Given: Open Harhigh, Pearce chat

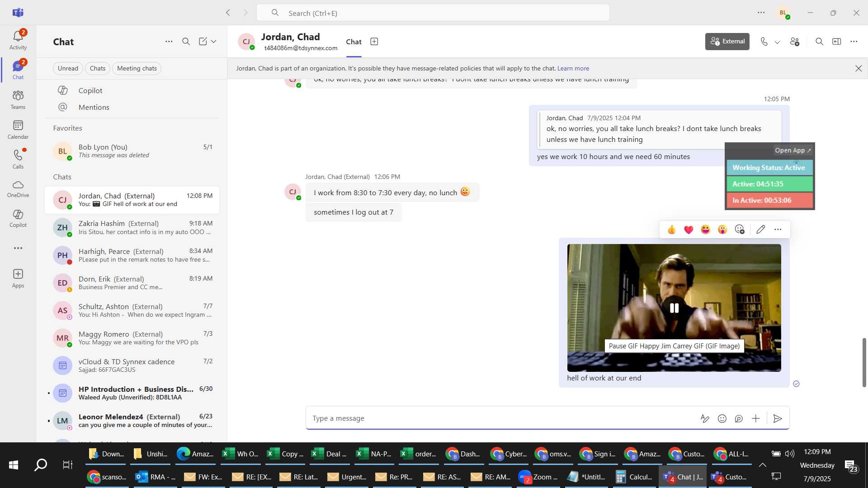Looking at the screenshot, I should pyautogui.click(x=132, y=255).
